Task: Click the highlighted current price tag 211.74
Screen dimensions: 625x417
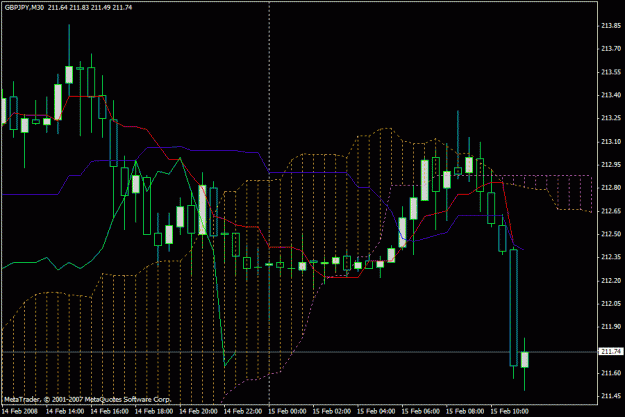Action: (x=611, y=351)
